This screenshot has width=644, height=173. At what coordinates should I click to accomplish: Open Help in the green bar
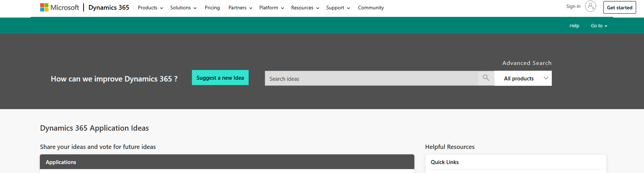point(574,26)
